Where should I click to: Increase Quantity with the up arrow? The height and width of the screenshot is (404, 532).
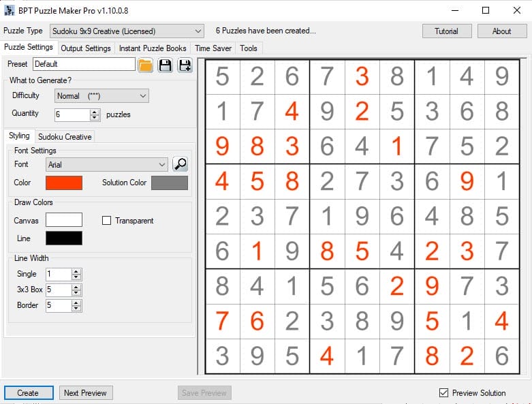pyautogui.click(x=95, y=112)
